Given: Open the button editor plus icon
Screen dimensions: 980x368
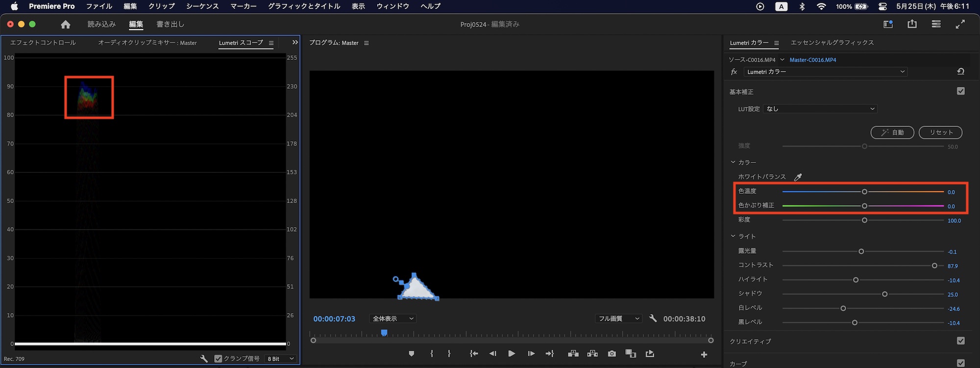Looking at the screenshot, I should click(704, 354).
